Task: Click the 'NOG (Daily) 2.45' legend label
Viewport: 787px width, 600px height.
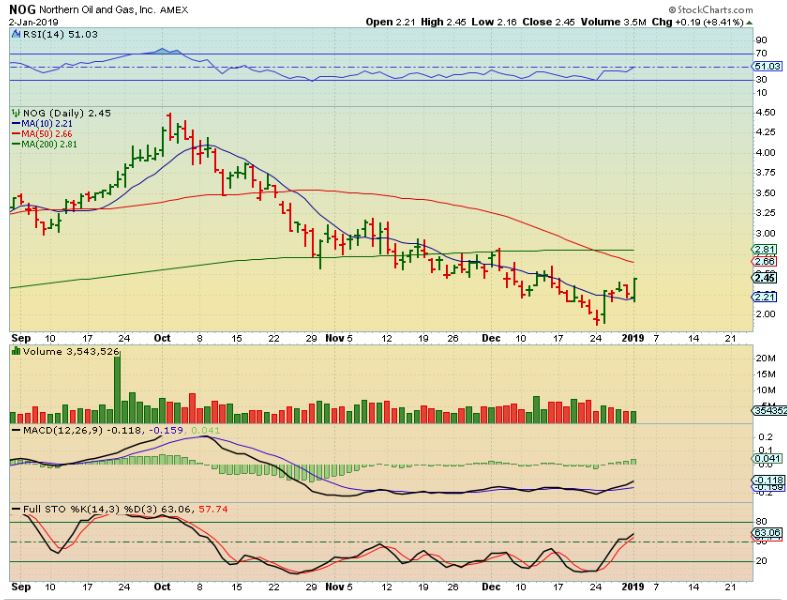Action: coord(66,113)
